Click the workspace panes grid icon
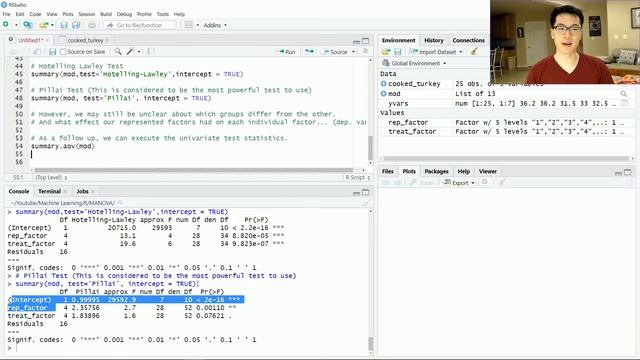Screen dimensions: 640x360 pyautogui.click(x=189, y=25)
